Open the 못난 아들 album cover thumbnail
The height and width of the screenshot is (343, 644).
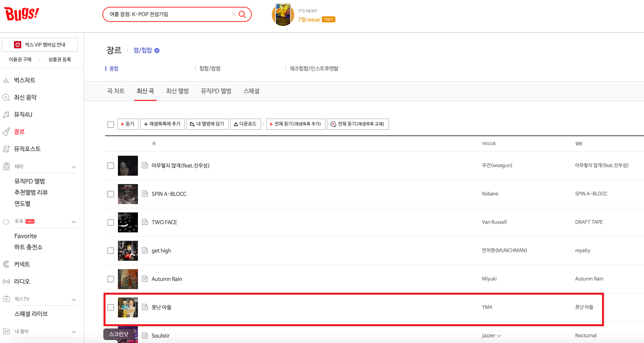(128, 307)
